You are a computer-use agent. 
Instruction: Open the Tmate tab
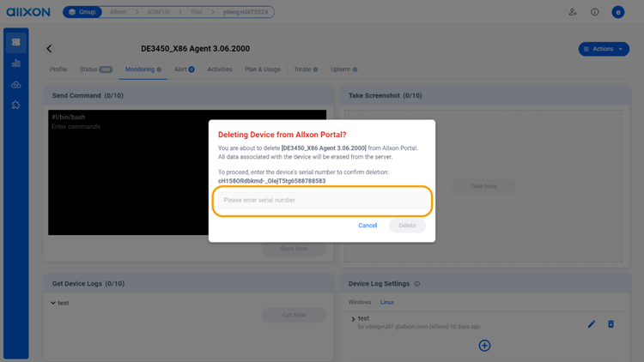point(306,69)
